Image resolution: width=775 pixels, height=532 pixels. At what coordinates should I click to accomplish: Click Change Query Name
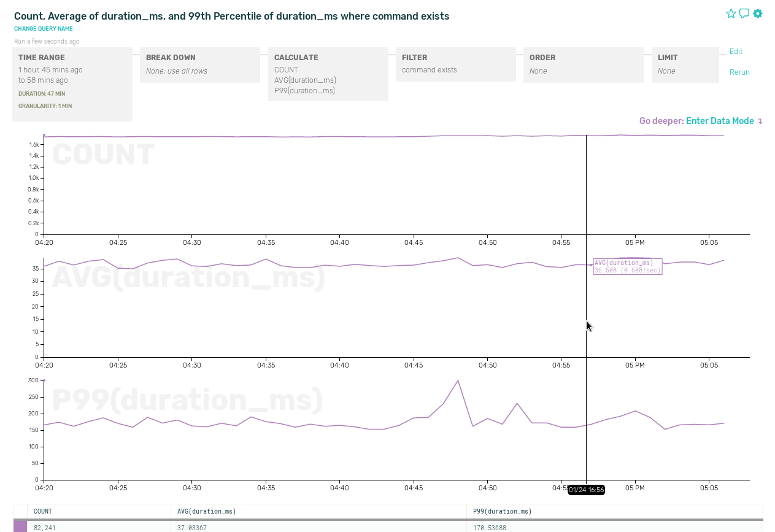[44, 29]
